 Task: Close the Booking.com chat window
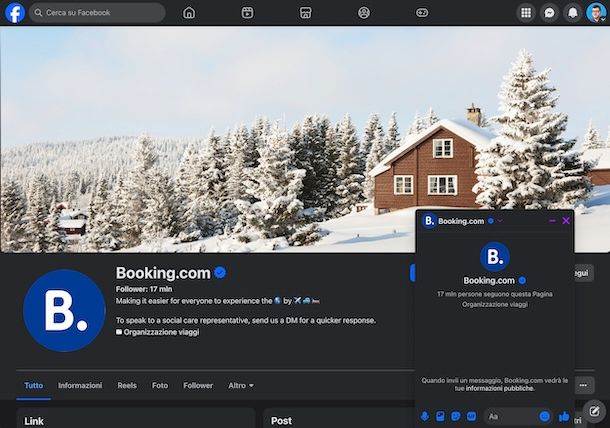coord(566,221)
